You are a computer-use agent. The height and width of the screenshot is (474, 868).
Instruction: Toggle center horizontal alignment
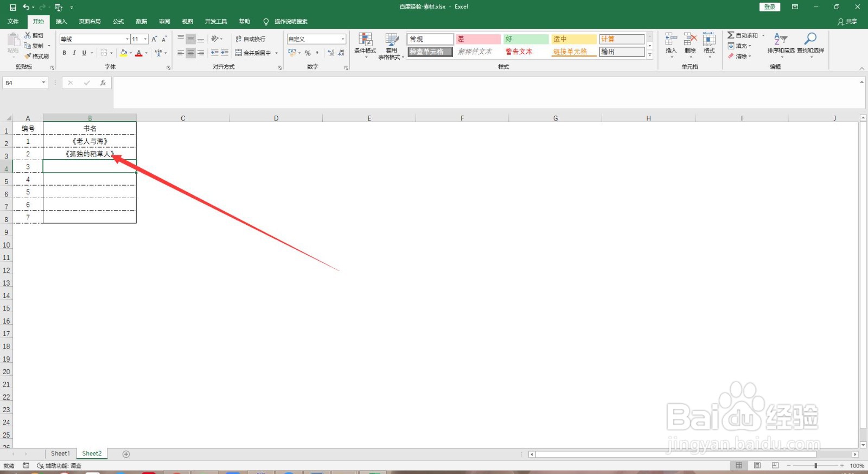[x=190, y=53]
